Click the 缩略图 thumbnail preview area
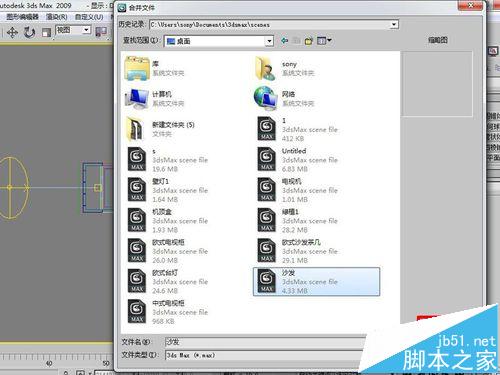 437,83
